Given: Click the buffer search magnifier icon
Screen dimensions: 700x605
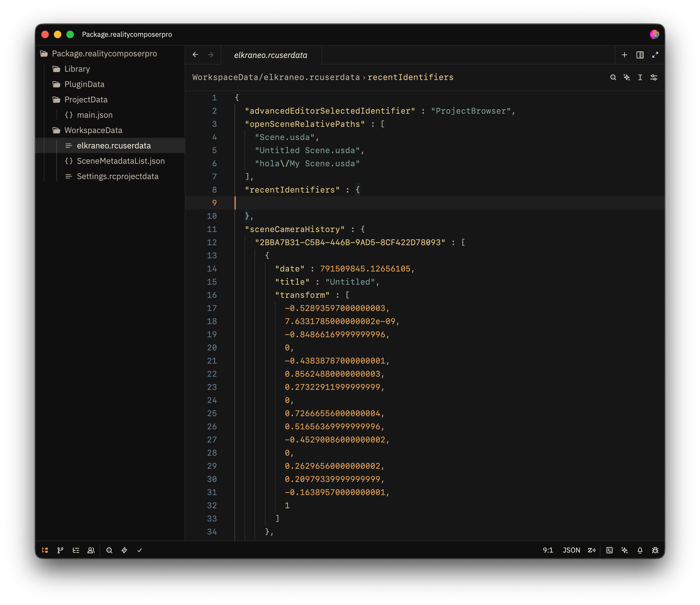Looking at the screenshot, I should click(x=613, y=77).
